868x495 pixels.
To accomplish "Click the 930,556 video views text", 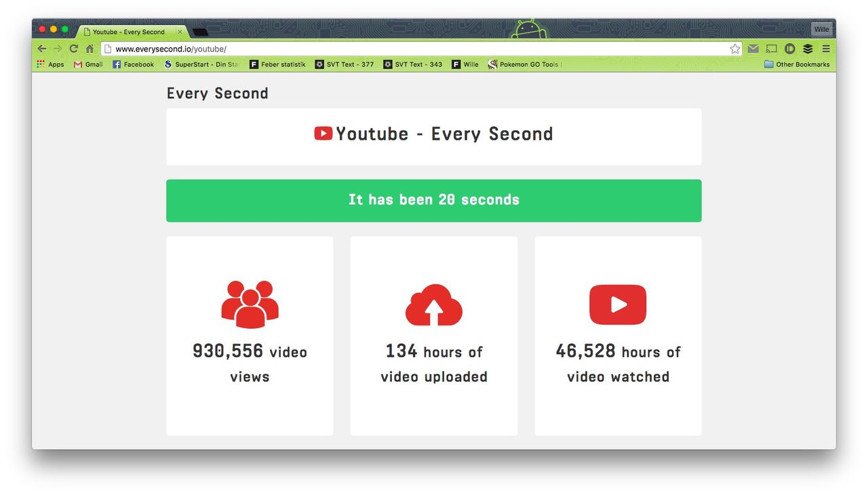I will point(250,364).
